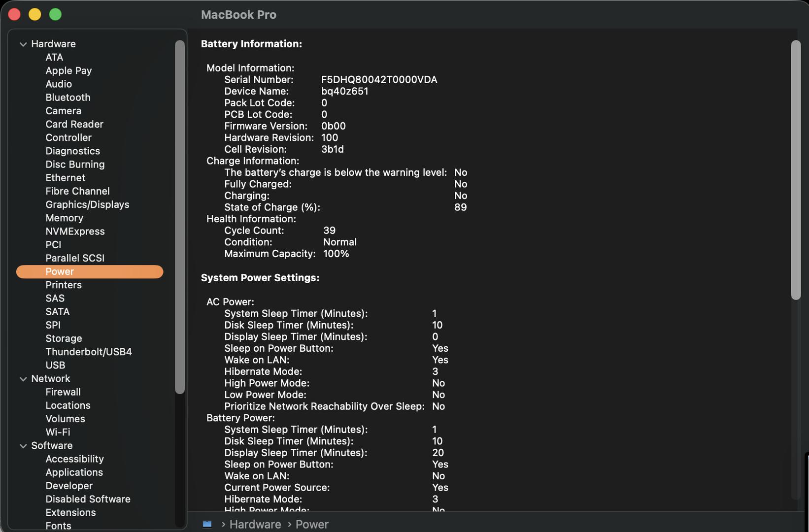Select Power in the bottom path bar

312,524
